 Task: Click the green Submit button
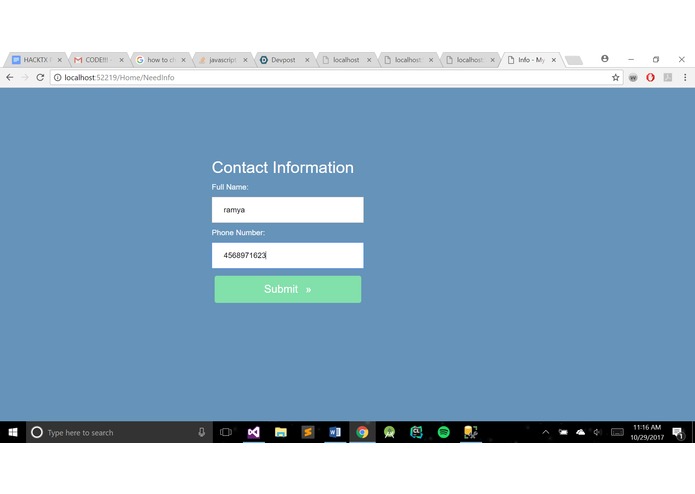(x=288, y=289)
